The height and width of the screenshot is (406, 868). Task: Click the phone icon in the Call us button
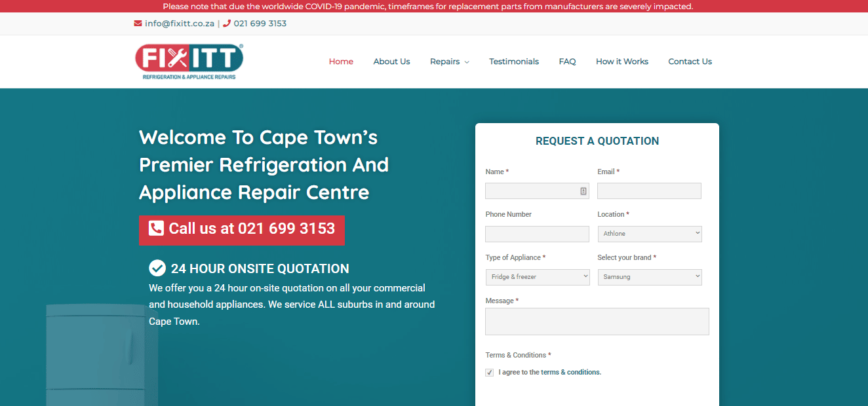pyautogui.click(x=156, y=228)
